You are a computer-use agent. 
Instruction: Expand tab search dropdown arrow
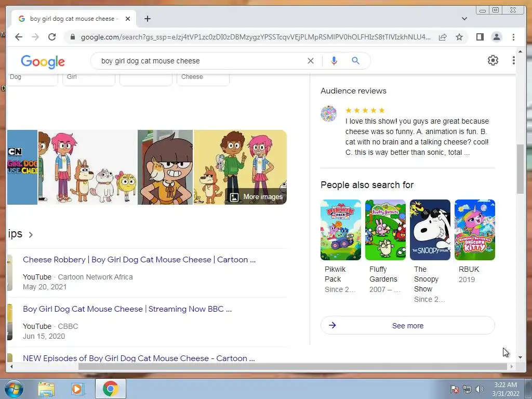coord(464,19)
